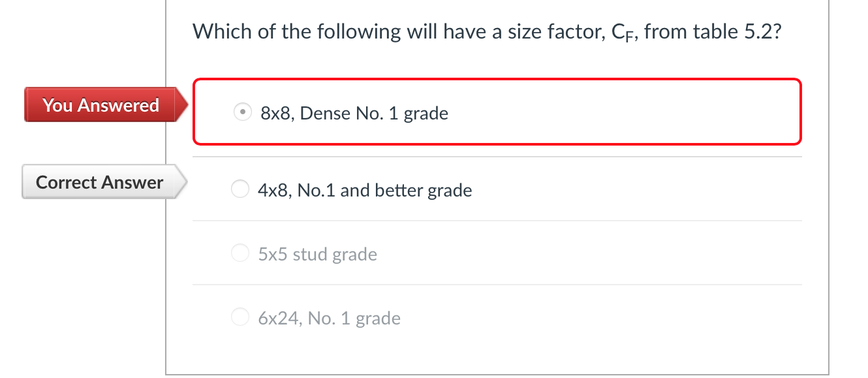868x378 pixels.
Task: Click the Correct Answer badge
Action: click(98, 182)
